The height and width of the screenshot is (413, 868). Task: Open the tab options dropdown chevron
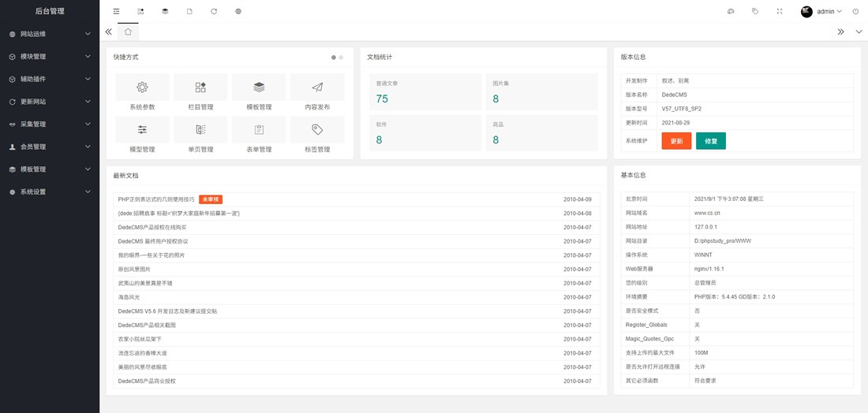(x=859, y=32)
